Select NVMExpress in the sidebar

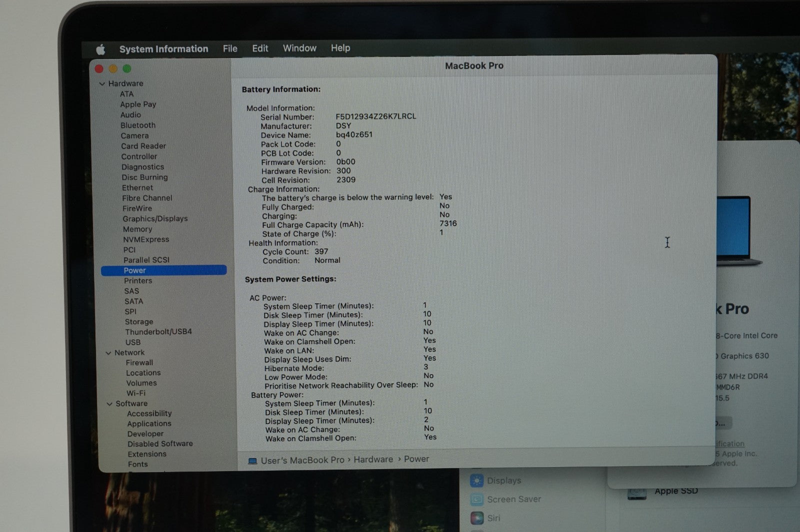click(x=146, y=240)
